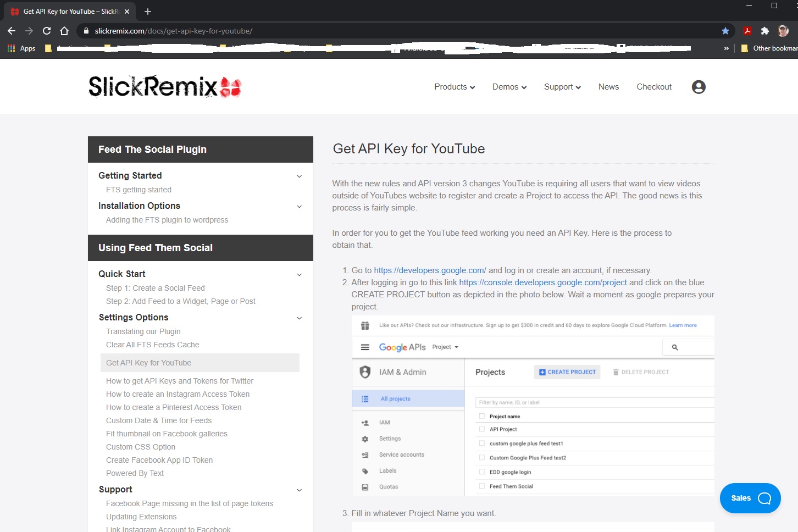This screenshot has width=798, height=532.
Task: Collapse the Getting Started section
Action: coord(299,176)
